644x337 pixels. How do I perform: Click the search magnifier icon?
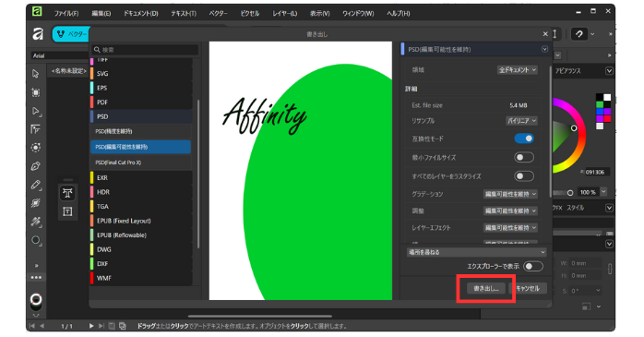97,50
